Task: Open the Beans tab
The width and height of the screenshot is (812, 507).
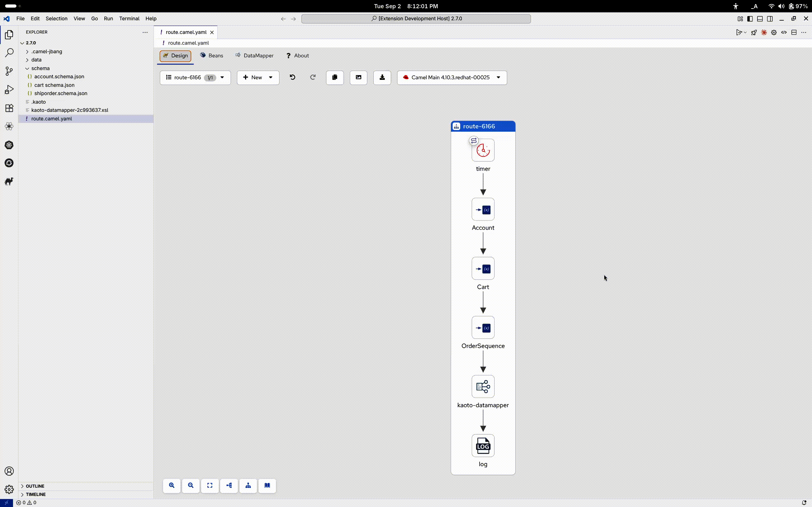Action: [x=212, y=56]
